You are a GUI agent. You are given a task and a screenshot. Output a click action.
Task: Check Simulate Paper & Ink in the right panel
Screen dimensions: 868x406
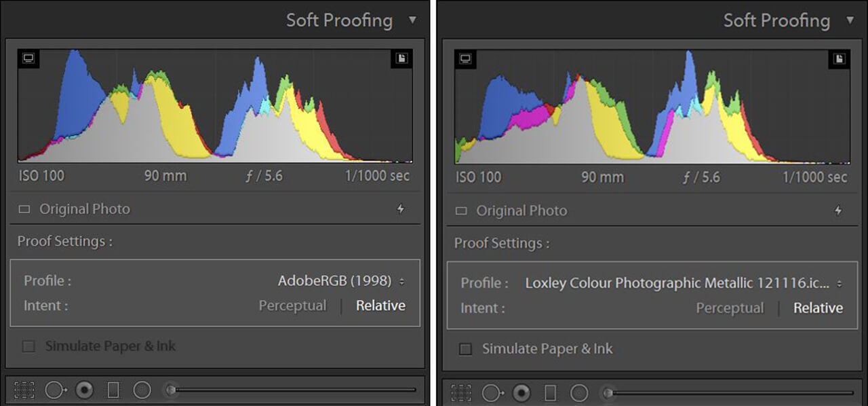[x=465, y=349]
